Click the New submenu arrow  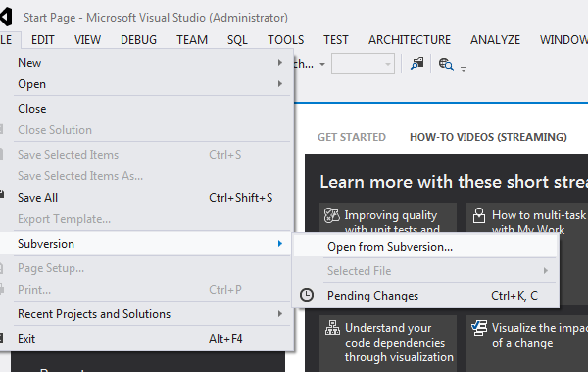tap(279, 63)
